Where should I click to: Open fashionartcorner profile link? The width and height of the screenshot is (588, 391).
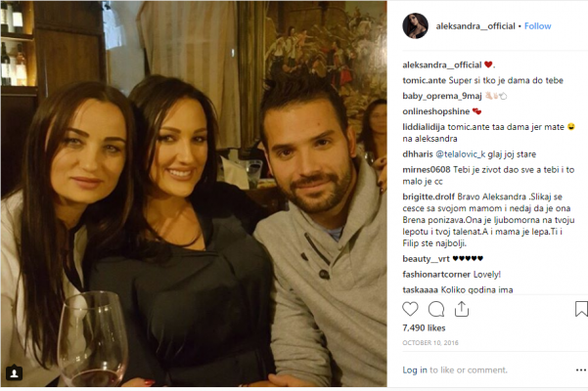click(436, 275)
